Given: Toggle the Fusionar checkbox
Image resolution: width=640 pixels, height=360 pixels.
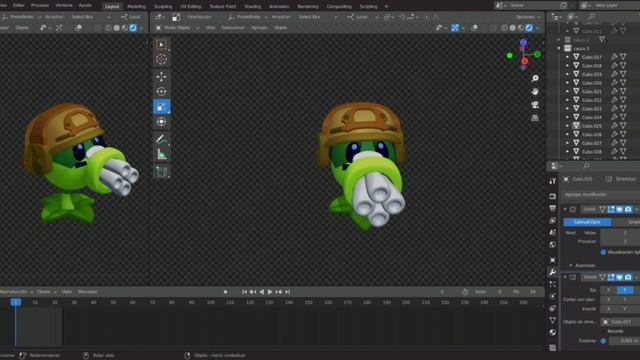Looking at the screenshot, I should pyautogui.click(x=603, y=340).
